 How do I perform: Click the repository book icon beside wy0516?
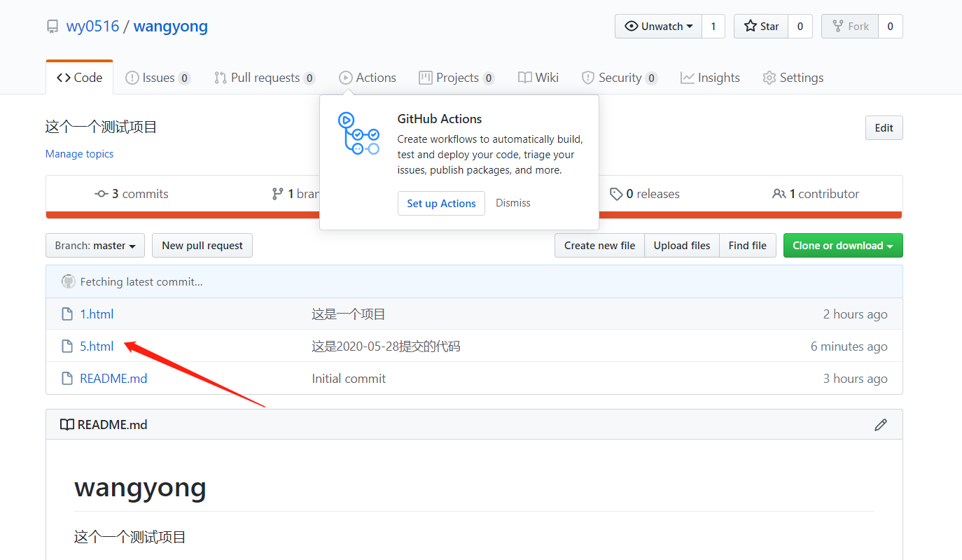click(x=53, y=27)
